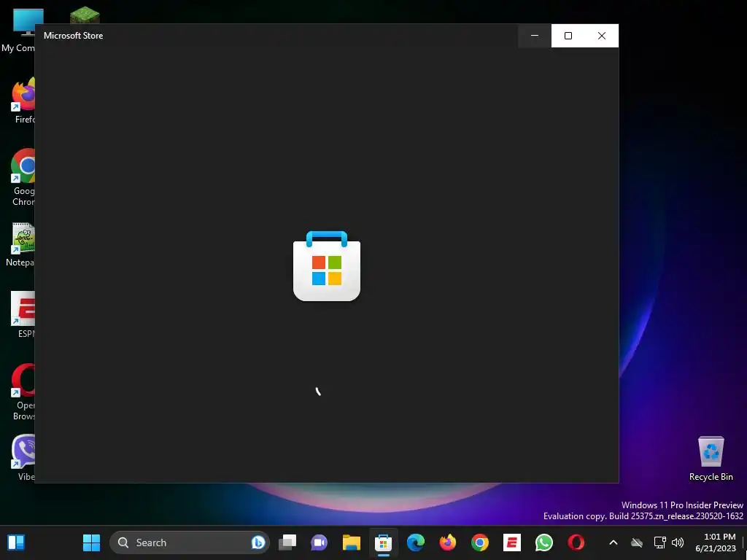Maximize the Microsoft Store window
This screenshot has height=560, width=747.
(x=568, y=36)
